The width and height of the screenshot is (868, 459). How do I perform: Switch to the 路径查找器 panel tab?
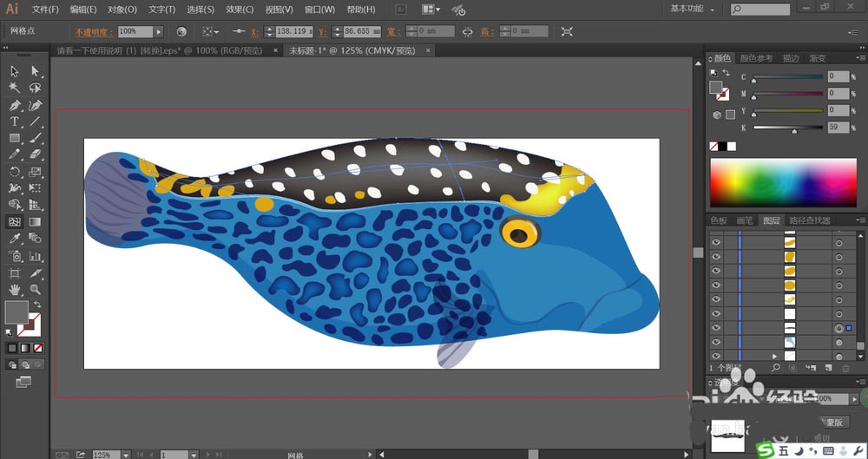pyautogui.click(x=808, y=221)
